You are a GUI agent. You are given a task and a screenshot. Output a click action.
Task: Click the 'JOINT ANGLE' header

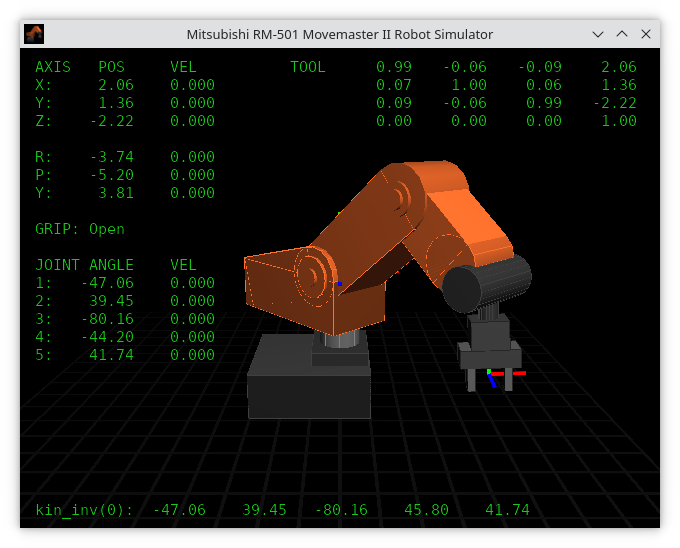(84, 265)
